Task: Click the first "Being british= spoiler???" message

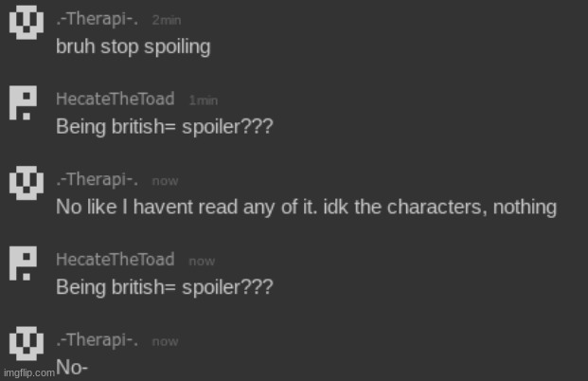Action: (165, 126)
